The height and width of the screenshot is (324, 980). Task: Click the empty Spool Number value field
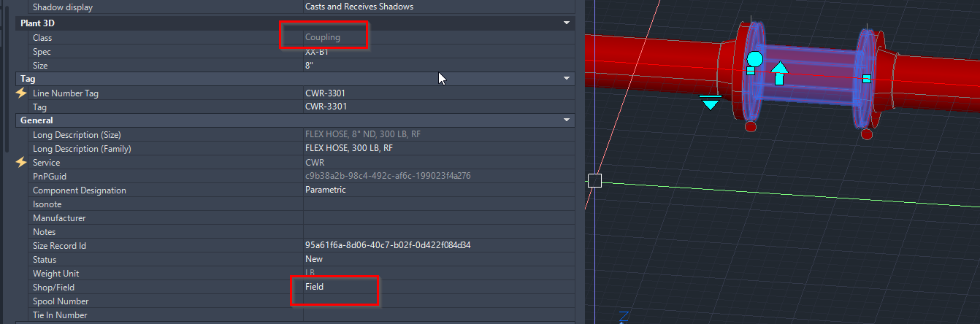click(x=439, y=301)
